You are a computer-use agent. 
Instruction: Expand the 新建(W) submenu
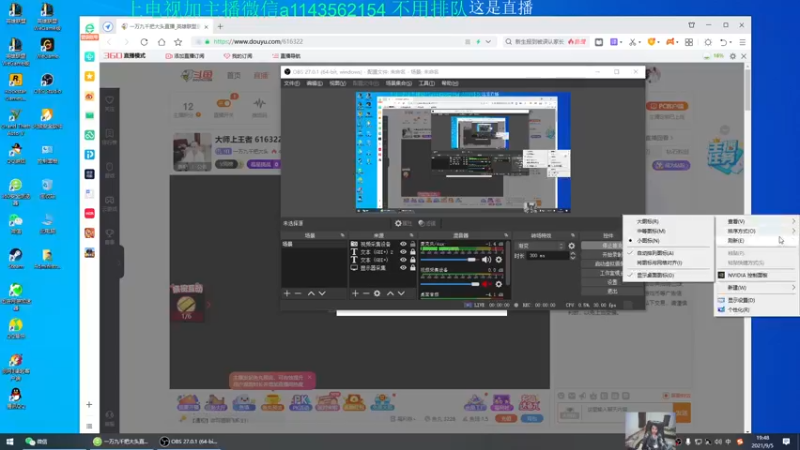click(758, 288)
